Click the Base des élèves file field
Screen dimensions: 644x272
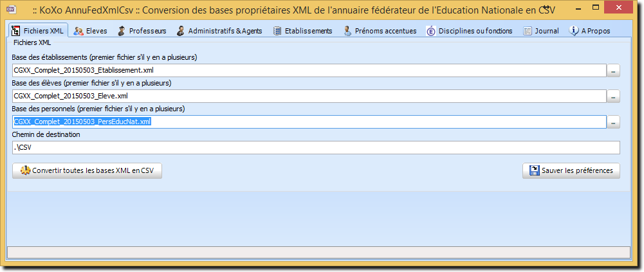309,96
